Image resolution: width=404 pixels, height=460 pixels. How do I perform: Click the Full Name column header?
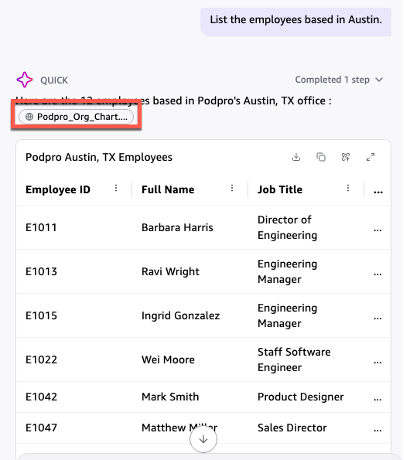point(168,190)
